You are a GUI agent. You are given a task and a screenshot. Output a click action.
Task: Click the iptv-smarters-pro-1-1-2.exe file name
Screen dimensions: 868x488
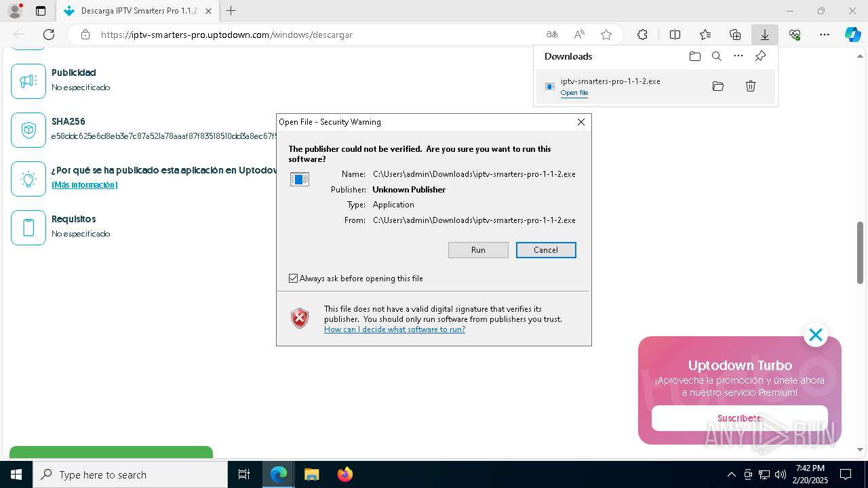coord(610,81)
